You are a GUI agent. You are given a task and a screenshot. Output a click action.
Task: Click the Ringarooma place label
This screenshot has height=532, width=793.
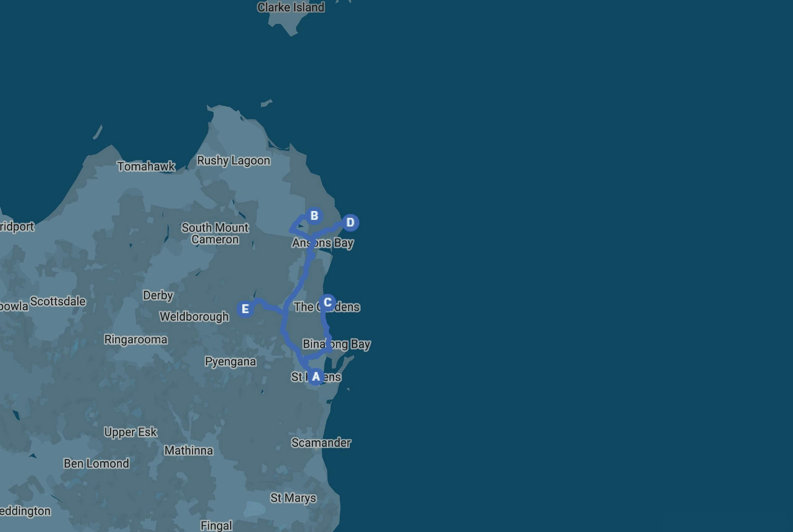point(136,339)
